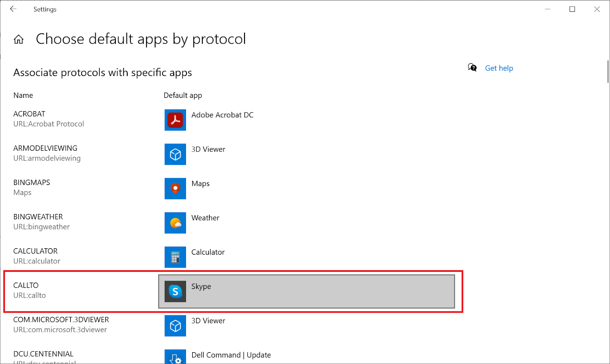
Task: Close the Settings window
Action: tap(597, 9)
